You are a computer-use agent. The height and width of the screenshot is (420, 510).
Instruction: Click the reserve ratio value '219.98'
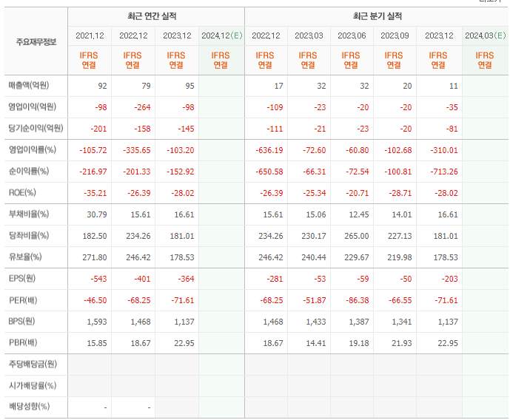[400, 257]
